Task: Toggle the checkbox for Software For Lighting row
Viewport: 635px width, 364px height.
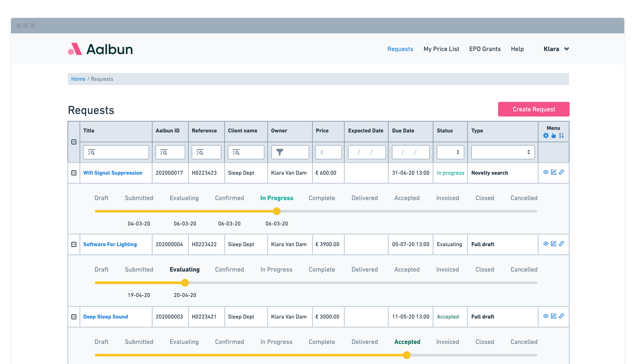Action: point(74,244)
